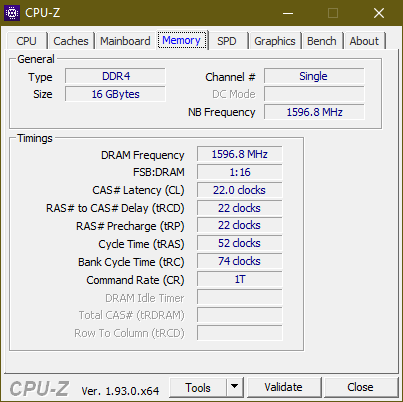Click the Validate button

click(x=284, y=387)
